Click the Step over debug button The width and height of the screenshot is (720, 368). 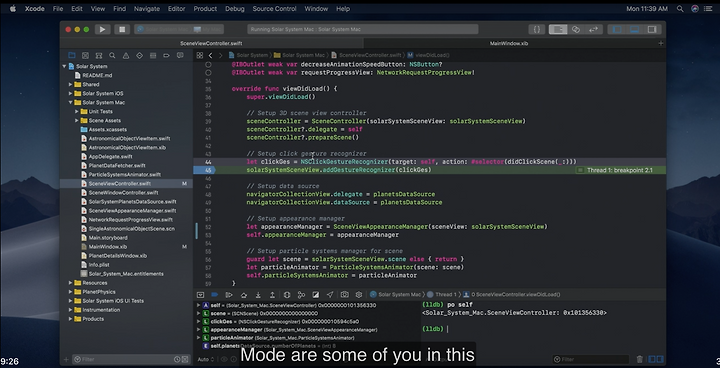pos(243,294)
